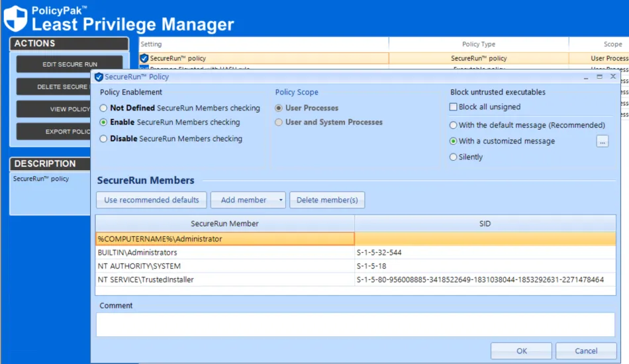Select Not Defined SecureRun Members checking
The width and height of the screenshot is (629, 364).
[103, 108]
